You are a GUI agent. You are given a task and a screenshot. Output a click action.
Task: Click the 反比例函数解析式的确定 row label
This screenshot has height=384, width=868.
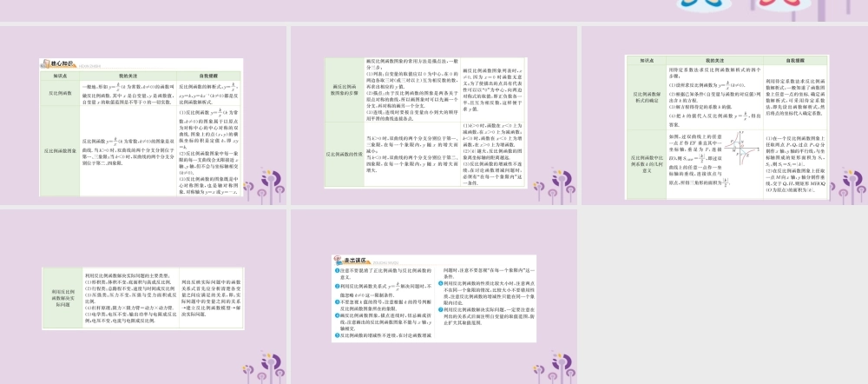(x=646, y=96)
